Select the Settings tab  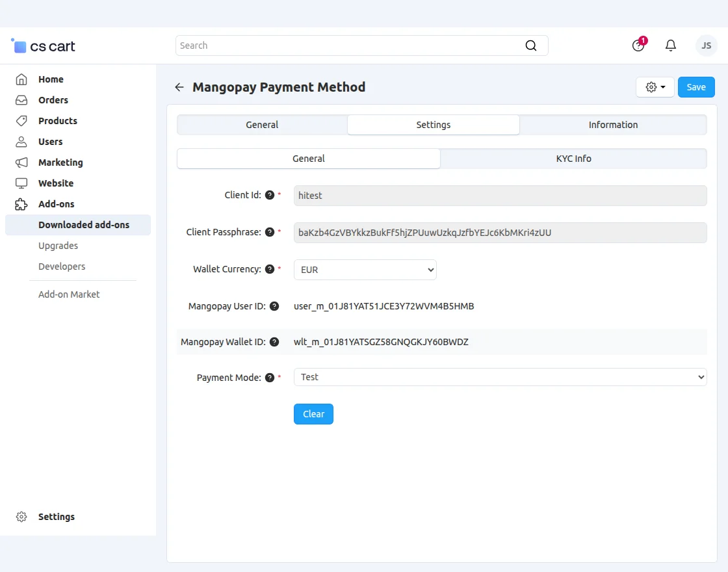[433, 125]
